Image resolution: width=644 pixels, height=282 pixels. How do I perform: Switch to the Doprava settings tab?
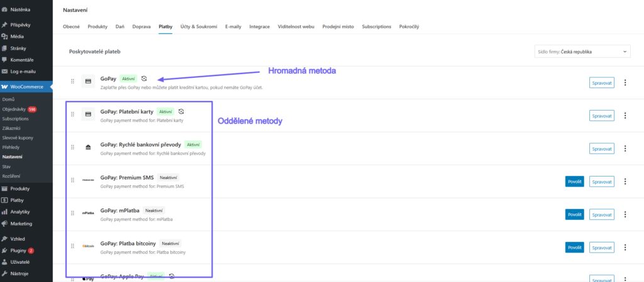tap(141, 26)
